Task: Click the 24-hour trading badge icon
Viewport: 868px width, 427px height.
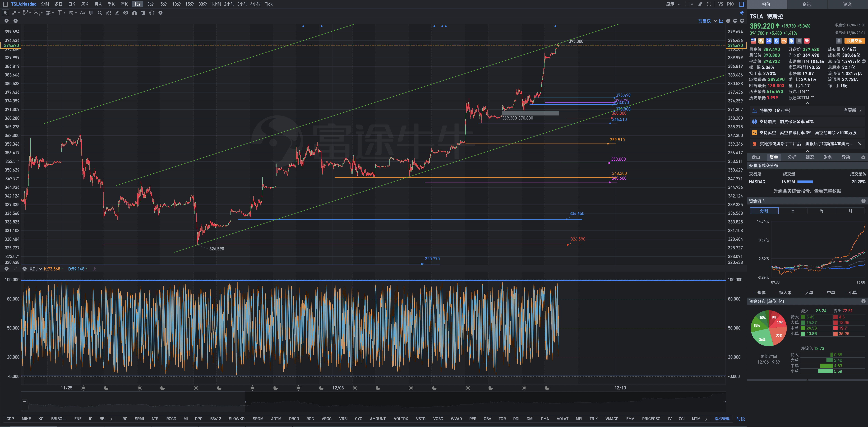Action: (769, 41)
